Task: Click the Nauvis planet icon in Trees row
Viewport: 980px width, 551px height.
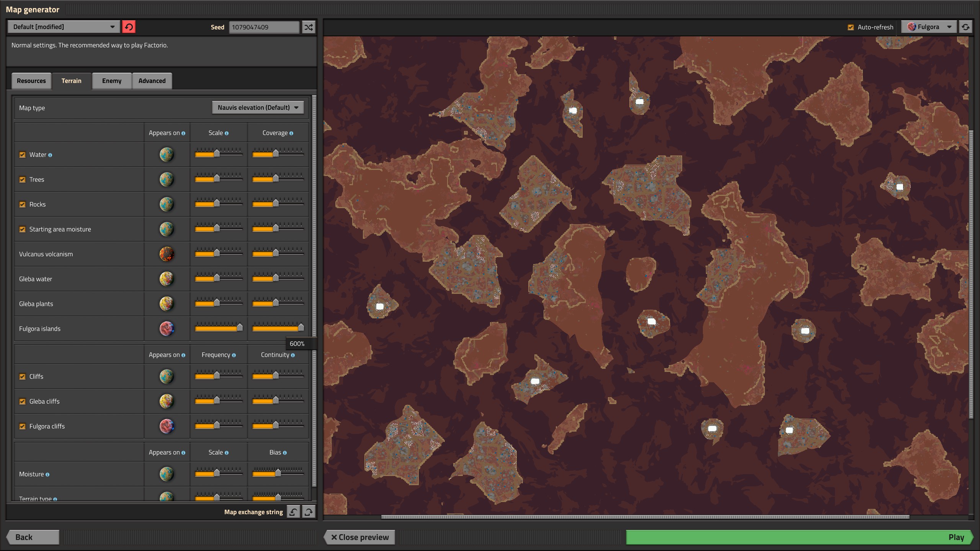Action: [167, 179]
